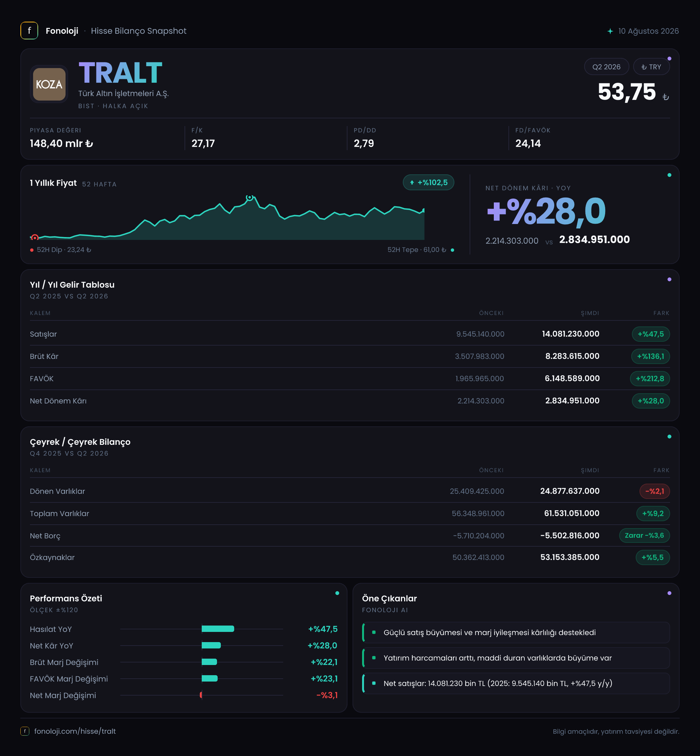The image size is (700, 756).
Task: Click the Satışlar current value 14.081.230.000
Action: tap(570, 334)
